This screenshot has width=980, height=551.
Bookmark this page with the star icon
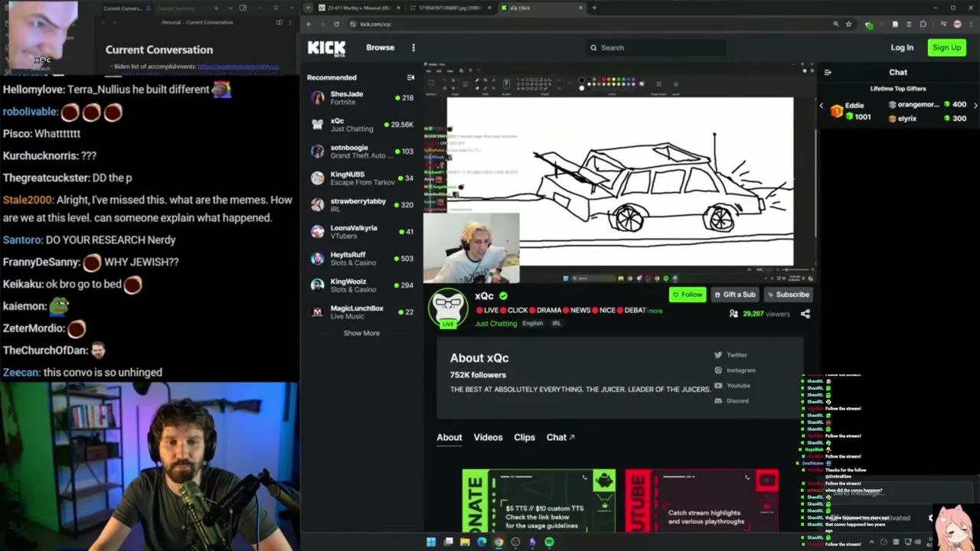848,24
